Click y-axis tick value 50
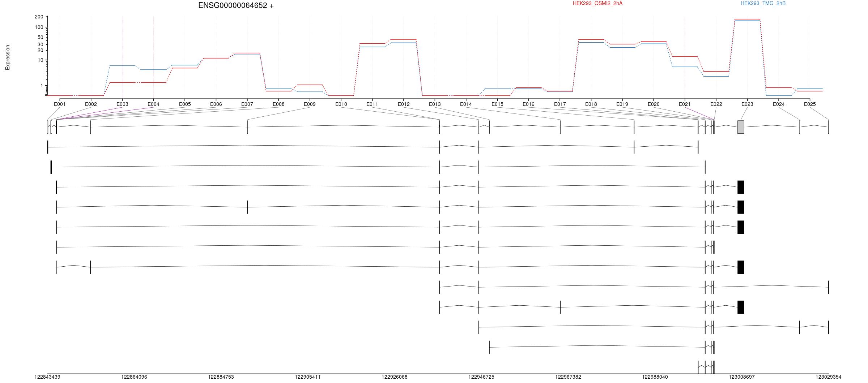Image resolution: width=868 pixels, height=383 pixels. (x=41, y=38)
